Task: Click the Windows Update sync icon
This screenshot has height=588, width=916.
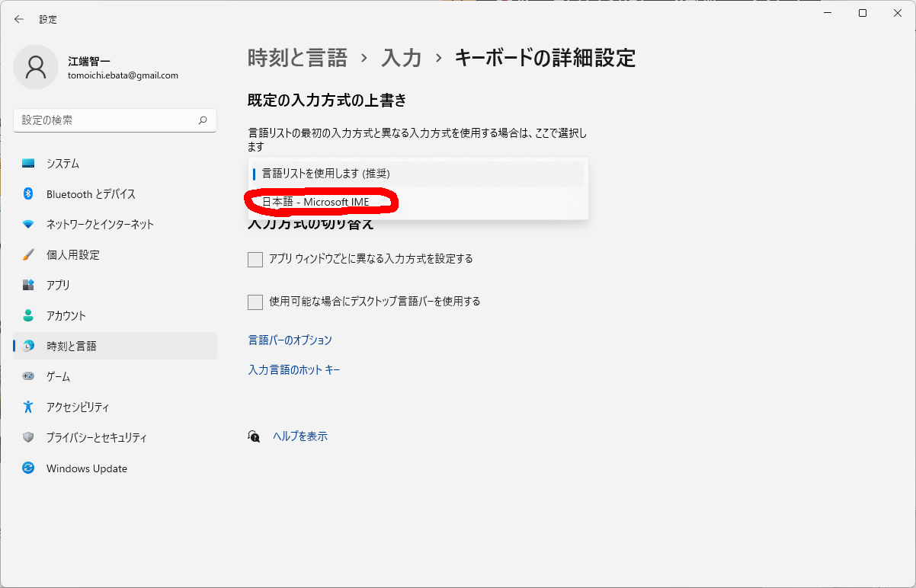Action: coord(28,468)
